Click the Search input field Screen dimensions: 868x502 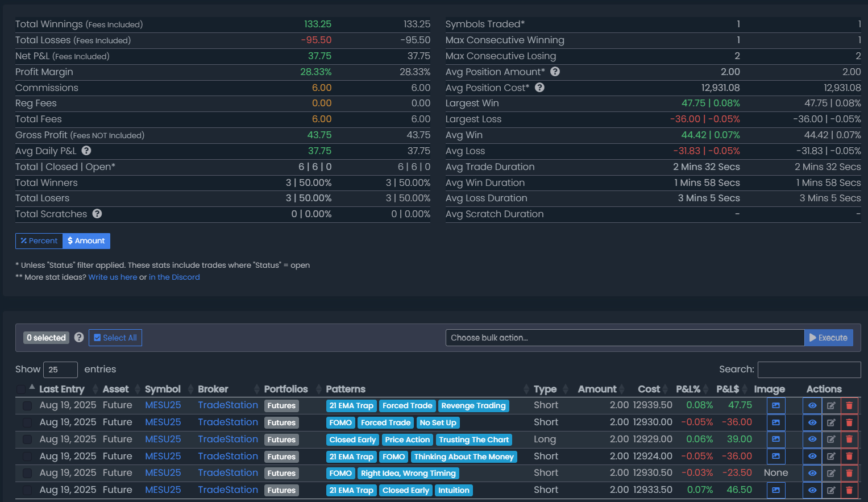809,370
